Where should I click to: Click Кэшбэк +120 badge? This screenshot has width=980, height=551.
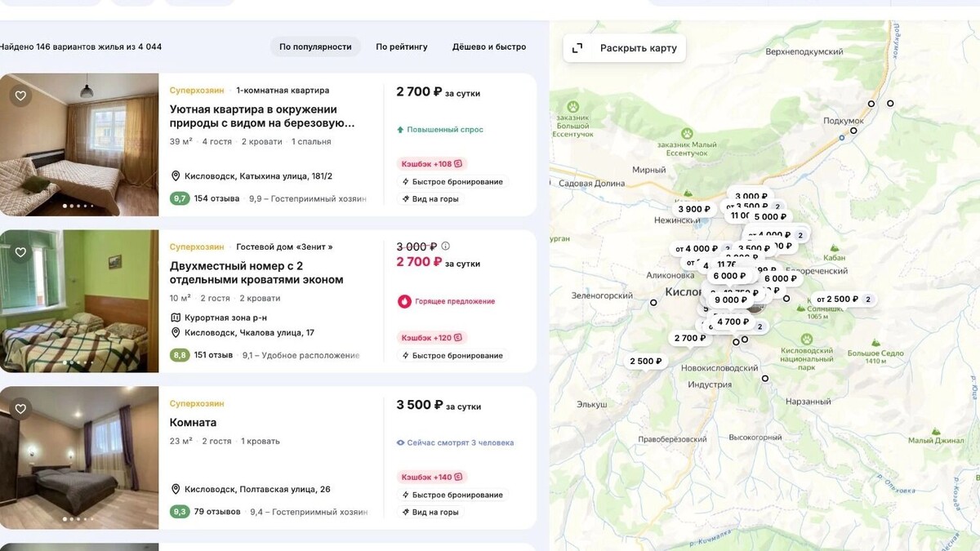pos(431,337)
